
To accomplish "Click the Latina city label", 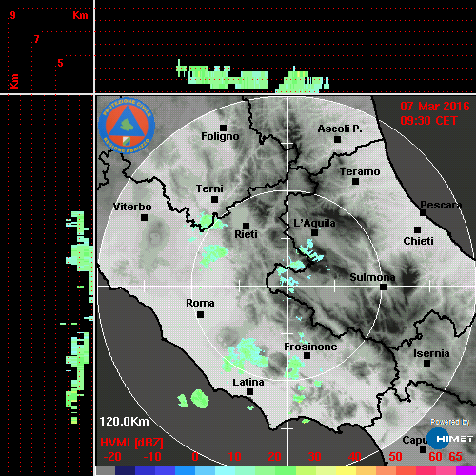I will coord(248,383).
